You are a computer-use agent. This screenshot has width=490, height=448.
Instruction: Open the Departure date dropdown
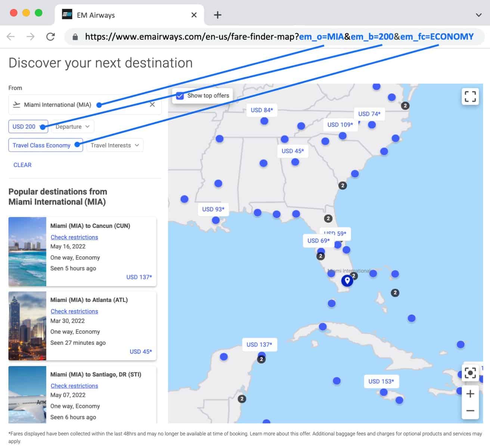click(x=72, y=127)
